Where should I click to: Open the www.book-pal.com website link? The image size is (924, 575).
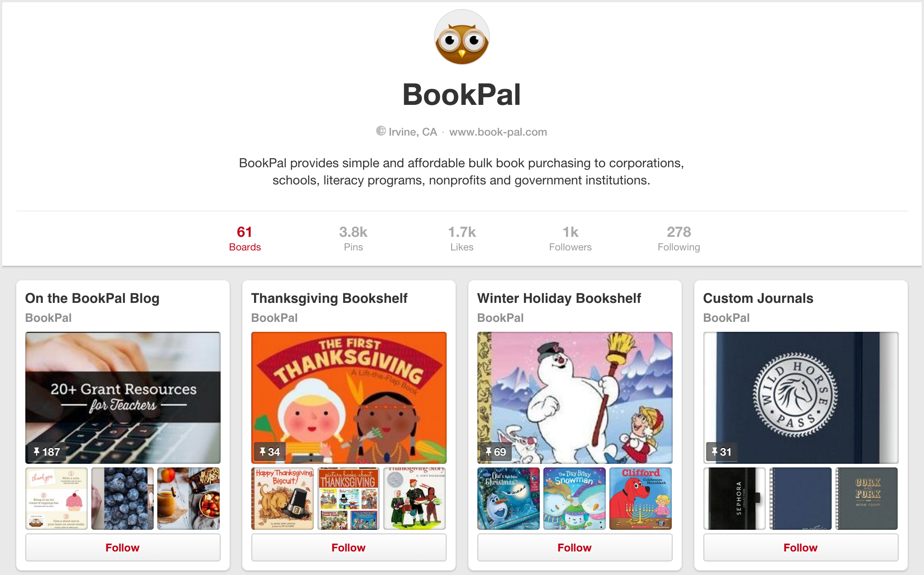498,132
